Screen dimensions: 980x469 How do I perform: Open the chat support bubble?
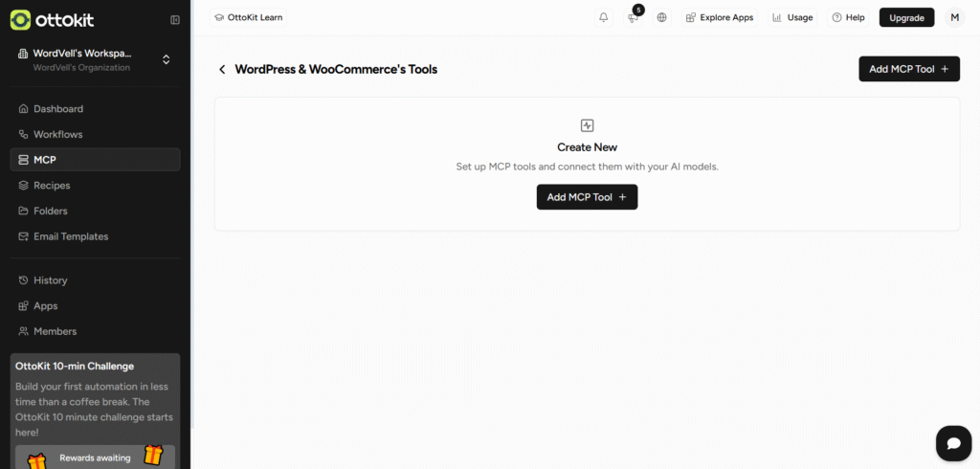954,443
